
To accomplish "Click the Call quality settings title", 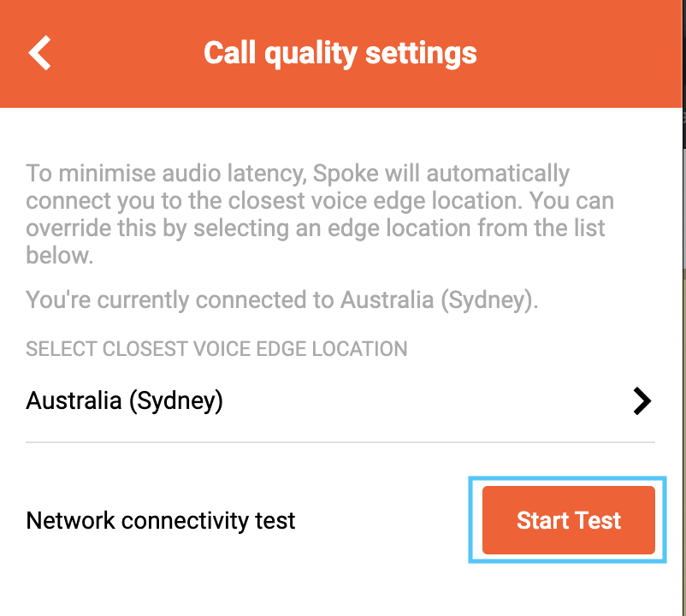I will pos(340,53).
